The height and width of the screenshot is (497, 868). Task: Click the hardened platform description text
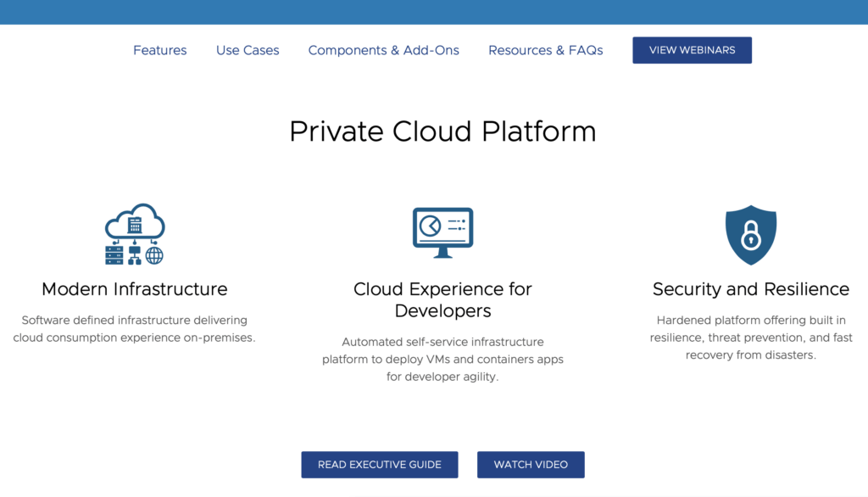click(750, 338)
